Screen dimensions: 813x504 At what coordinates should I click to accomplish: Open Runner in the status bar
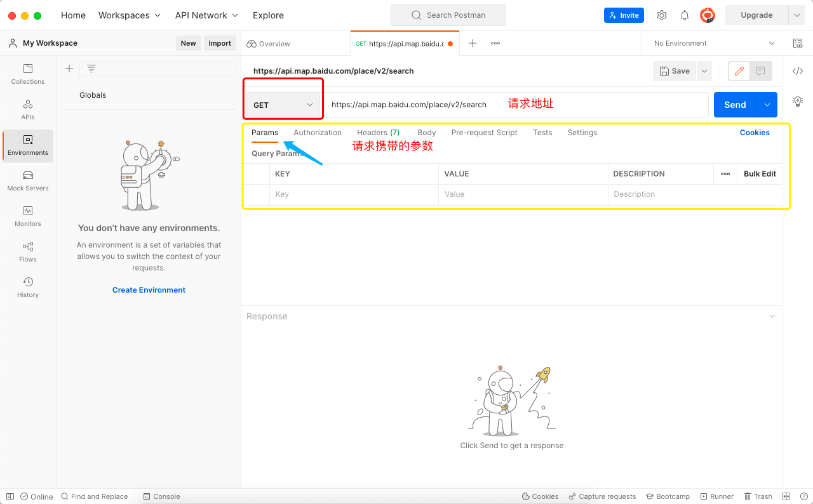[717, 496]
